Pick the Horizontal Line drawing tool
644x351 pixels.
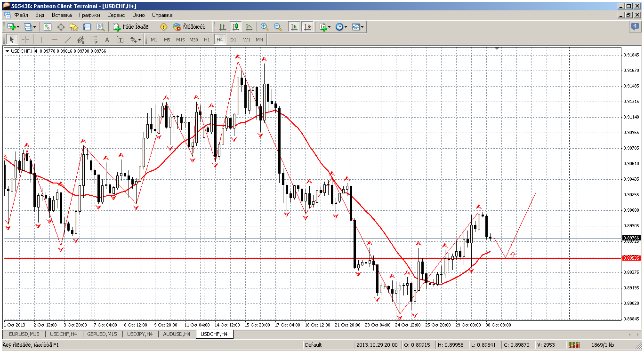click(54, 40)
